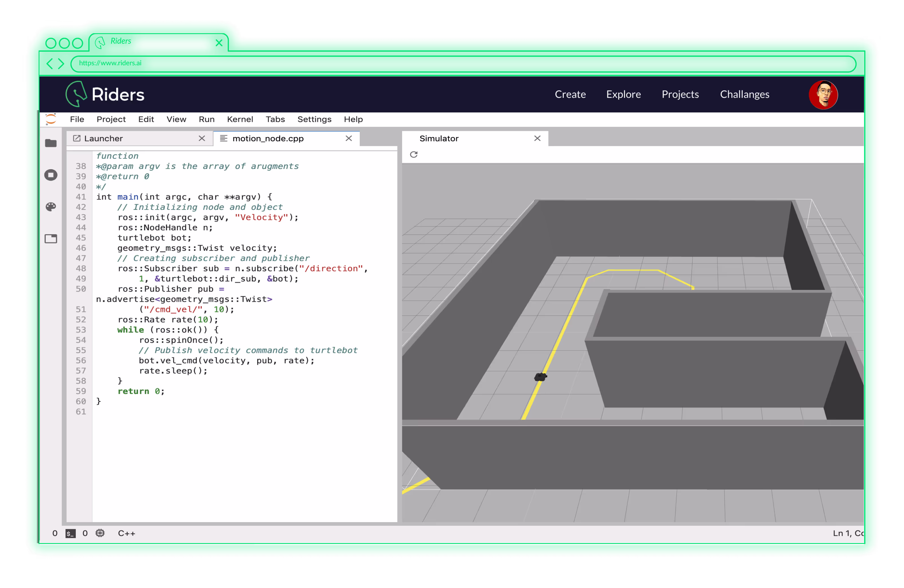Open the Run menu
904x588 pixels.
(207, 119)
